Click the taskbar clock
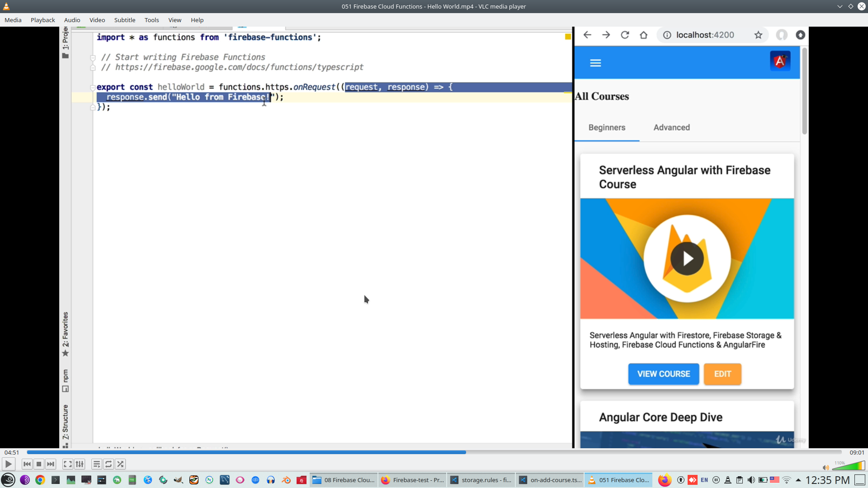Viewport: 868px width, 488px height. (x=827, y=480)
